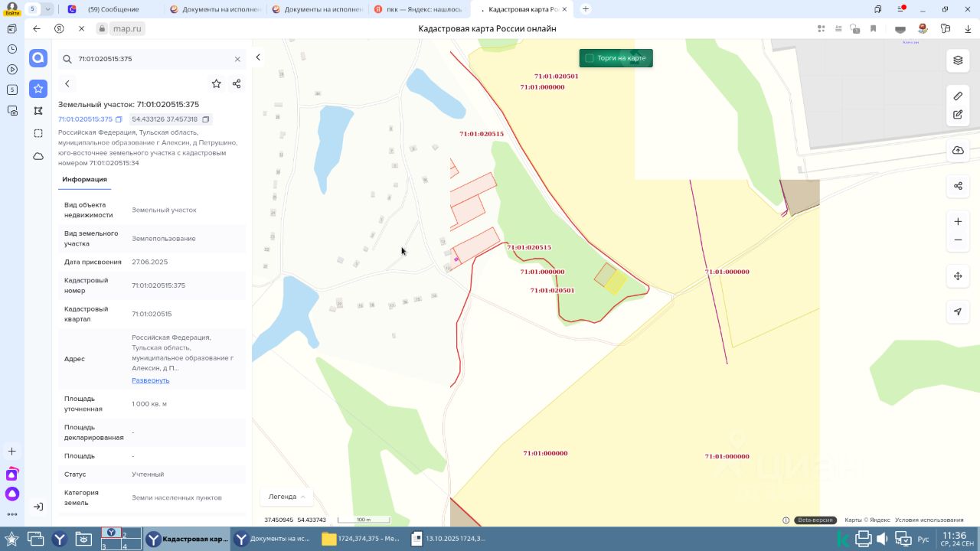Screen dimensions: 980x551
Task: Select the 'Земли населенных пунктов' category value
Action: [x=177, y=497]
